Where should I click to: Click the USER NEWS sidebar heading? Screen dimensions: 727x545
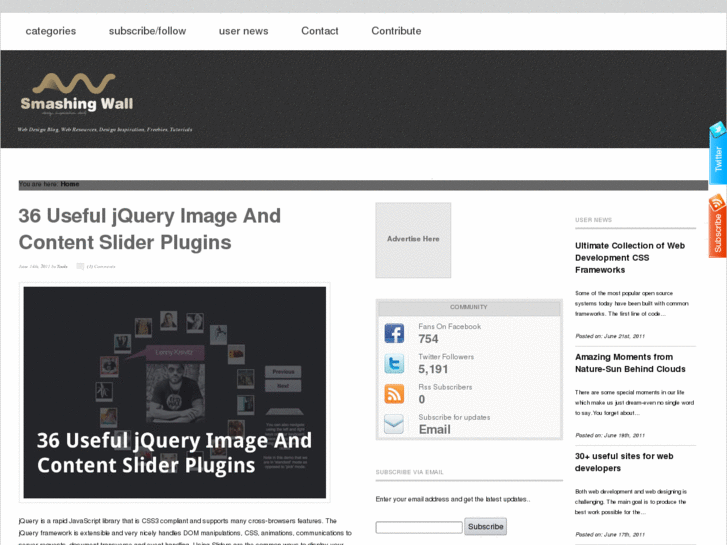pyautogui.click(x=593, y=220)
